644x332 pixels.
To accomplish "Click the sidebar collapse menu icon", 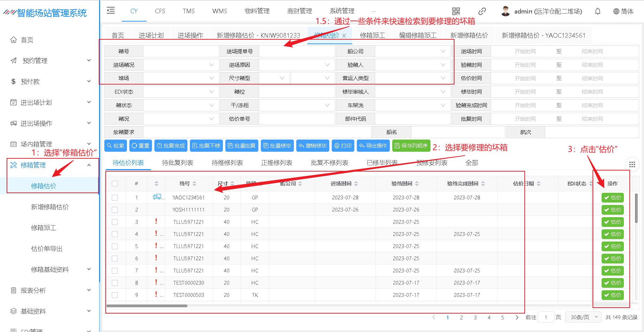I will (x=111, y=10).
